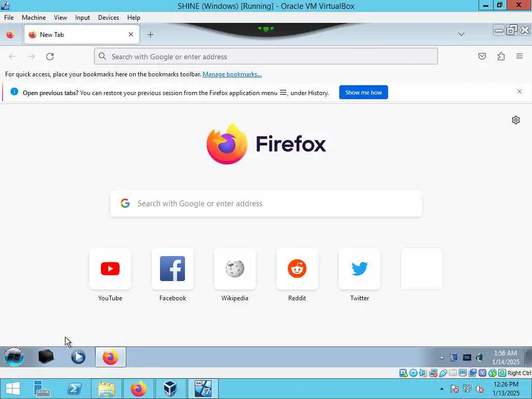Click VirtualBox optical disk status icon
Screen dimensions: 532x399
413,373
